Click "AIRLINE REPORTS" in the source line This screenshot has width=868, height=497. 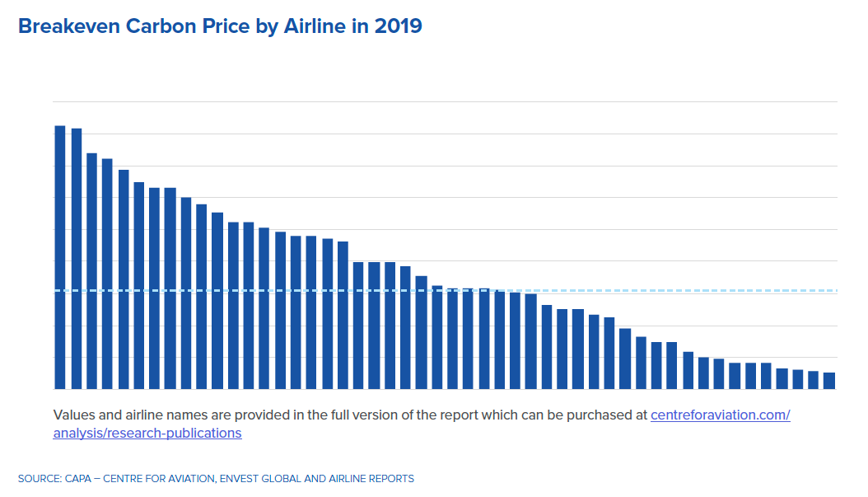click(370, 478)
